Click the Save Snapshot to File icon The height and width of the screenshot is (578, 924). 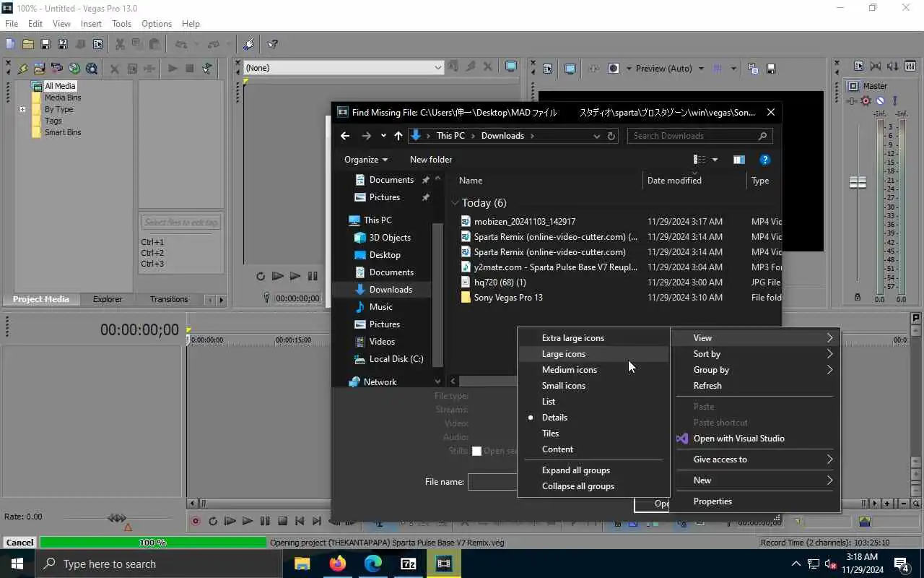pos(770,69)
